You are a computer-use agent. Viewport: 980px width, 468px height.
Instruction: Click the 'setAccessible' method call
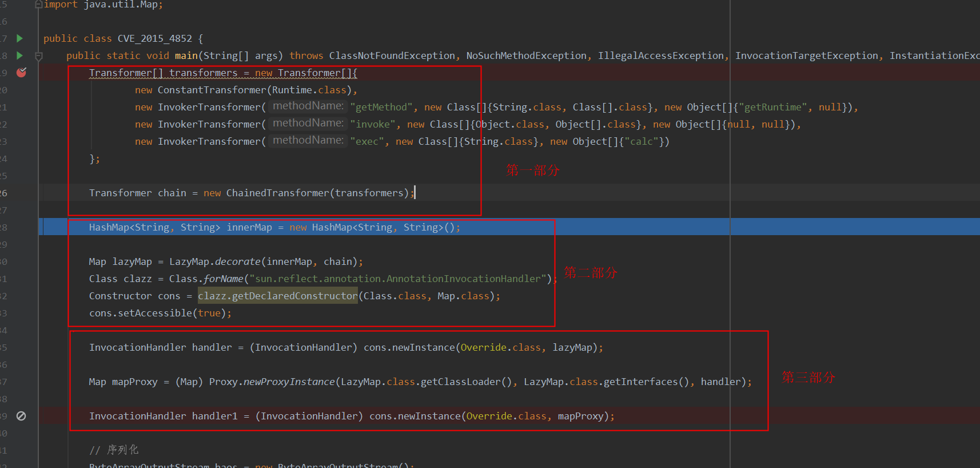tap(155, 313)
